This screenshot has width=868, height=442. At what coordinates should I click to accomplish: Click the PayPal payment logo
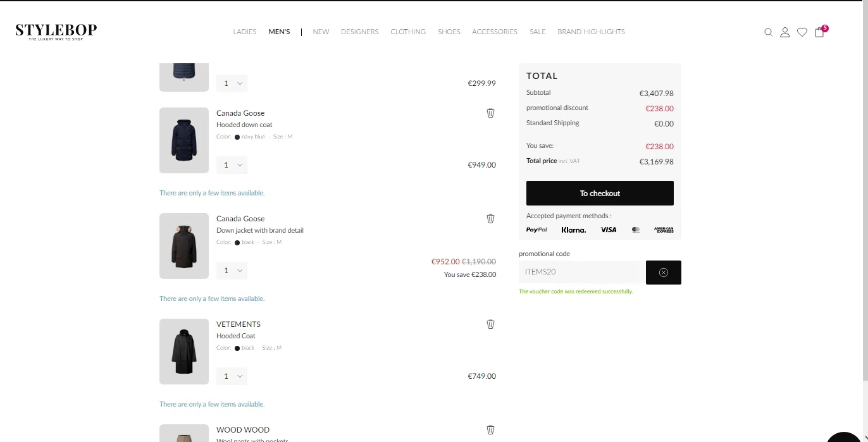(536, 230)
